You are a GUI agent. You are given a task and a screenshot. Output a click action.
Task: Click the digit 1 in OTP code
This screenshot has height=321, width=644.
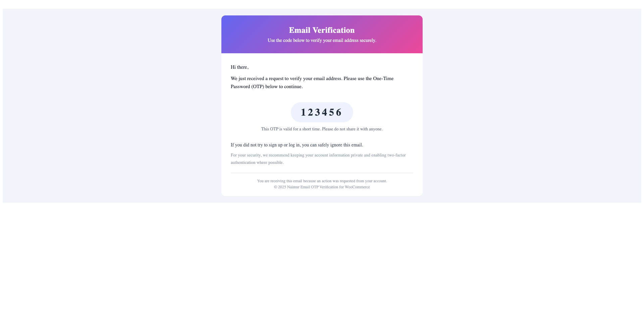pyautogui.click(x=303, y=113)
